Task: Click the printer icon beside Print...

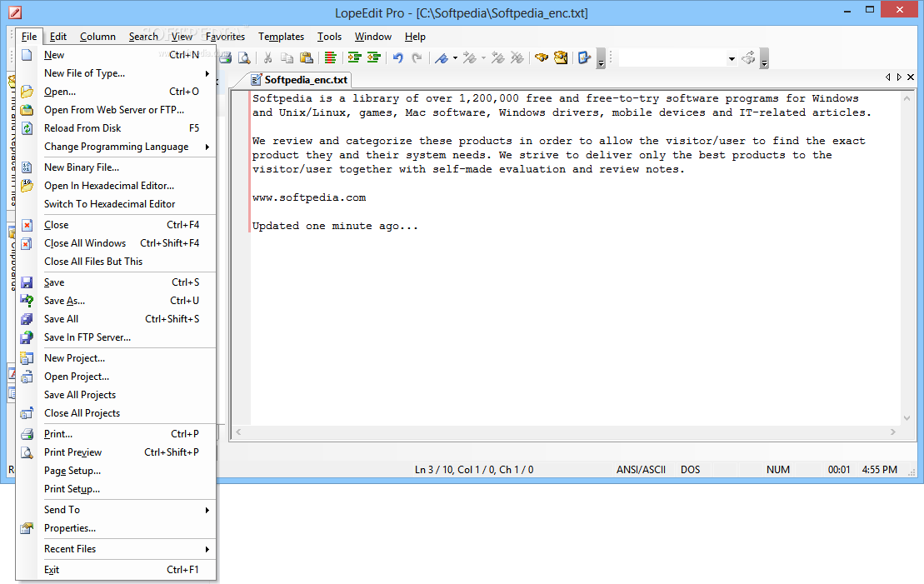Action: (x=27, y=434)
